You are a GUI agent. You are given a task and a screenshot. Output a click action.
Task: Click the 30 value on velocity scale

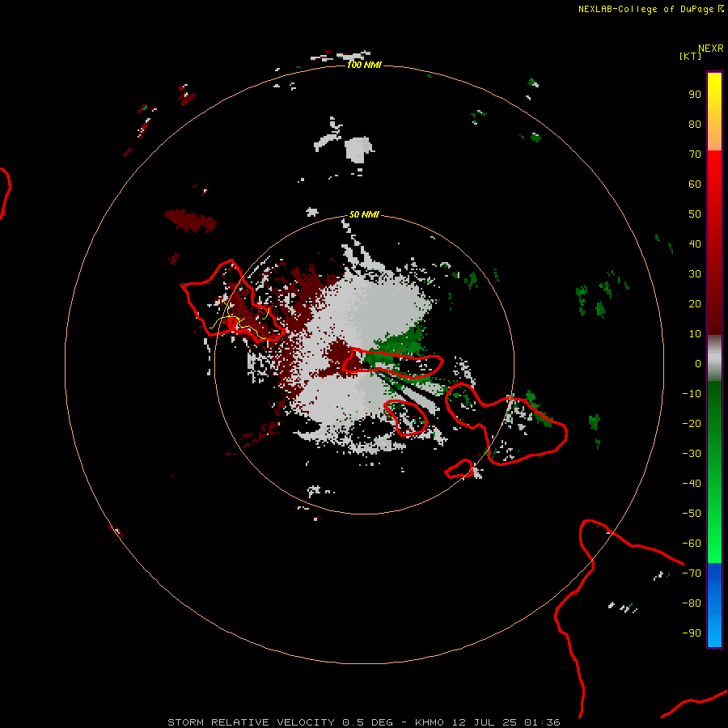[695, 274]
